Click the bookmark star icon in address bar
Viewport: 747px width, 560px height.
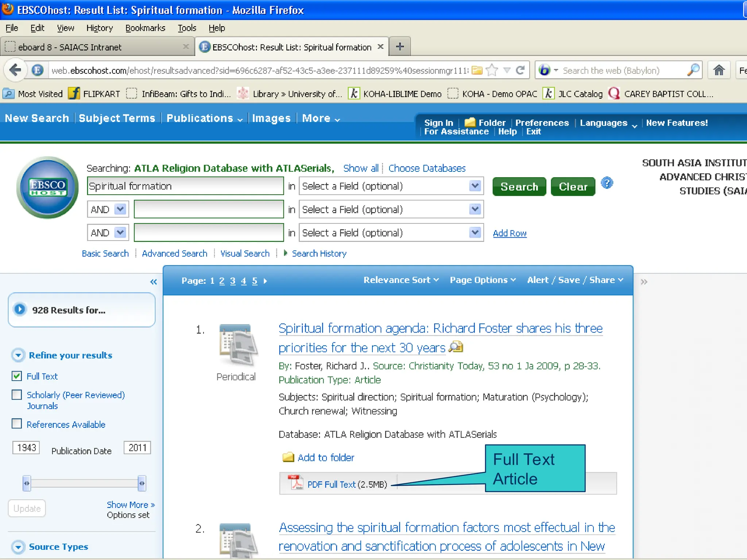pos(492,70)
